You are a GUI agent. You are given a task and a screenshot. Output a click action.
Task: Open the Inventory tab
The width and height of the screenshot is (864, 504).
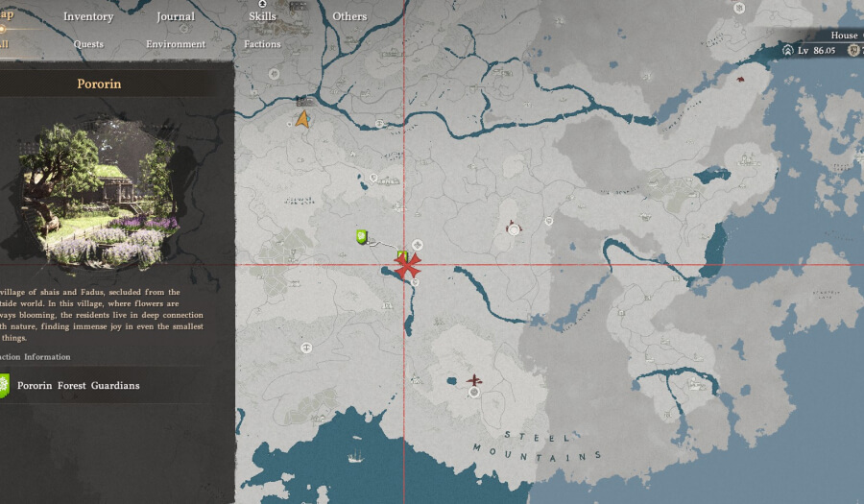88,16
